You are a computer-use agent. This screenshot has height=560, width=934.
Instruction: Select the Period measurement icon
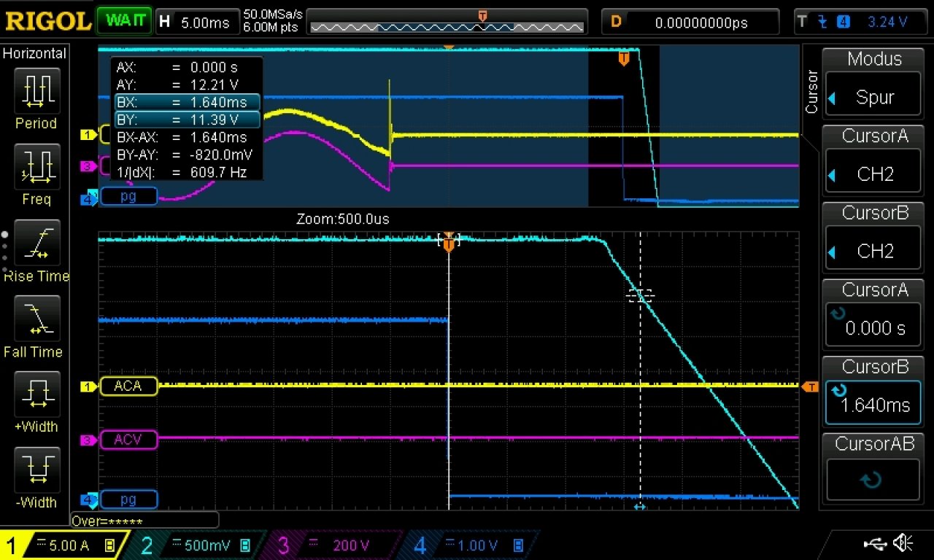(36, 90)
